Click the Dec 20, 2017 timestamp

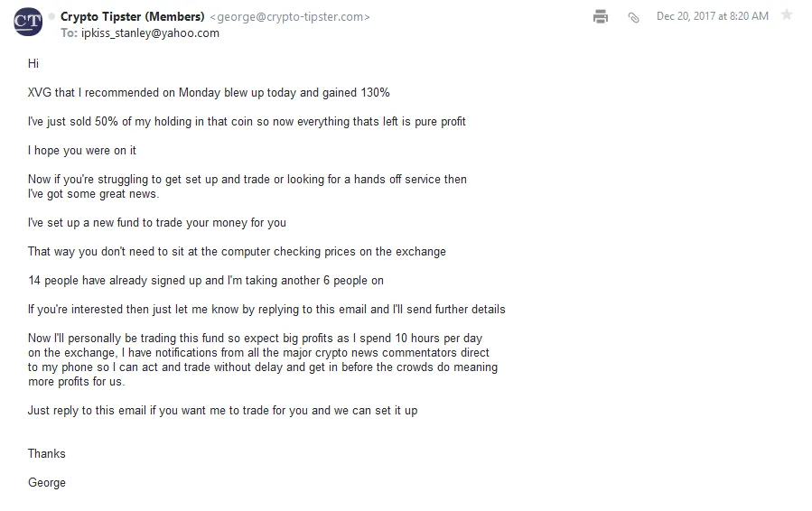click(713, 16)
